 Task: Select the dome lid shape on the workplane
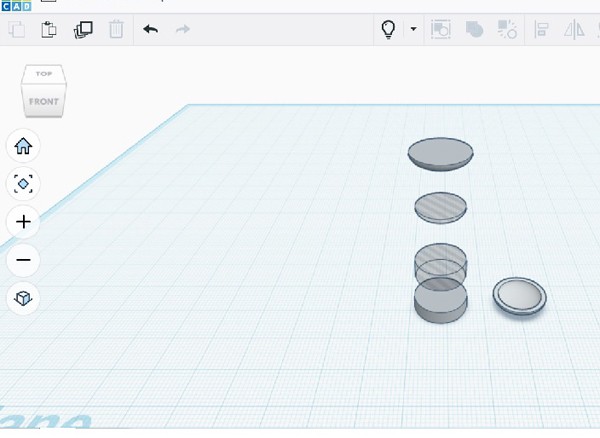point(440,154)
